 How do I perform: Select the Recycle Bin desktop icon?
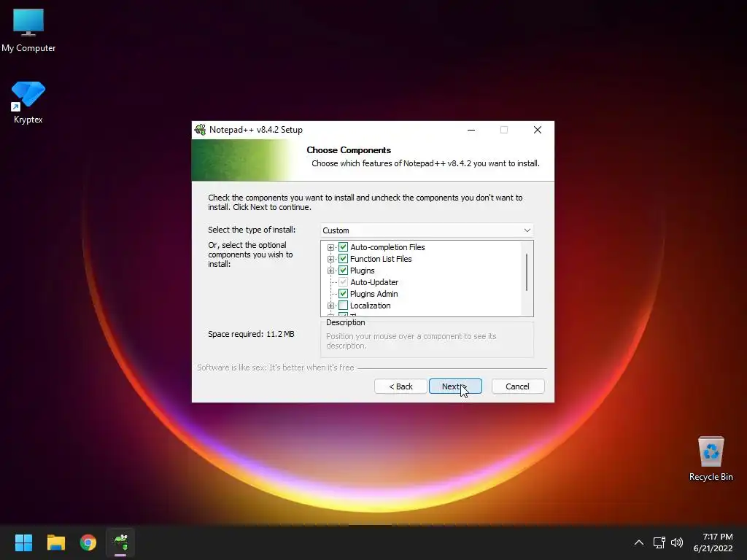[x=711, y=458]
